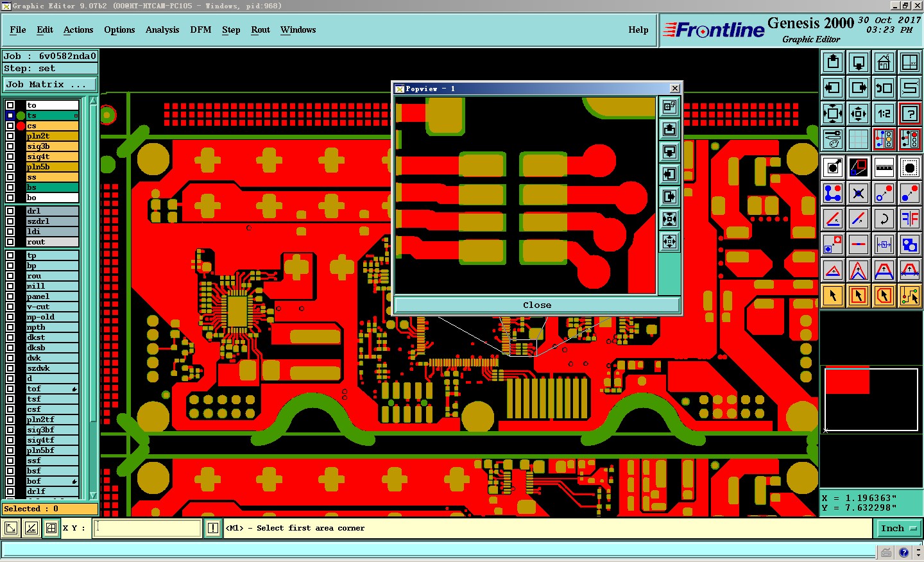The width and height of the screenshot is (924, 562).
Task: Click the green color swatch of layer ts
Action: (21, 115)
